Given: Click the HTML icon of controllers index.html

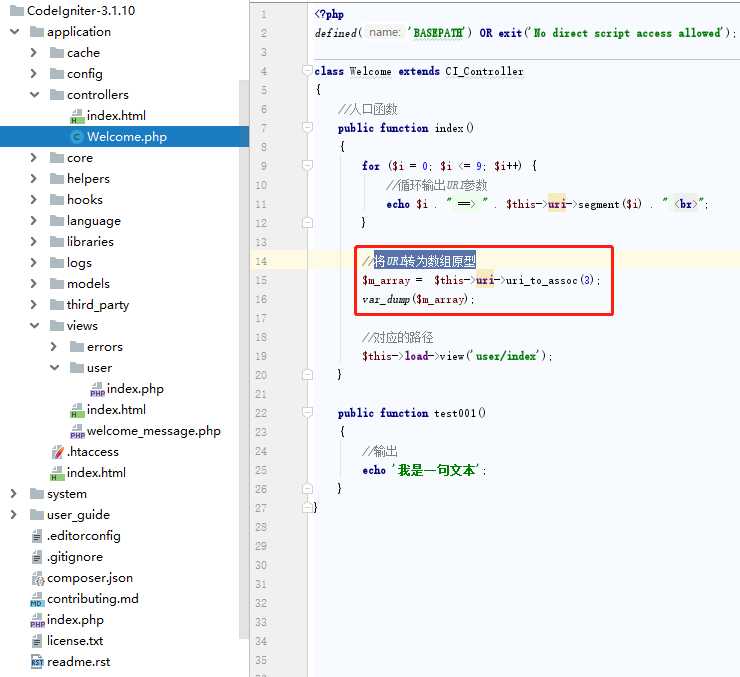Looking at the screenshot, I should (77, 116).
